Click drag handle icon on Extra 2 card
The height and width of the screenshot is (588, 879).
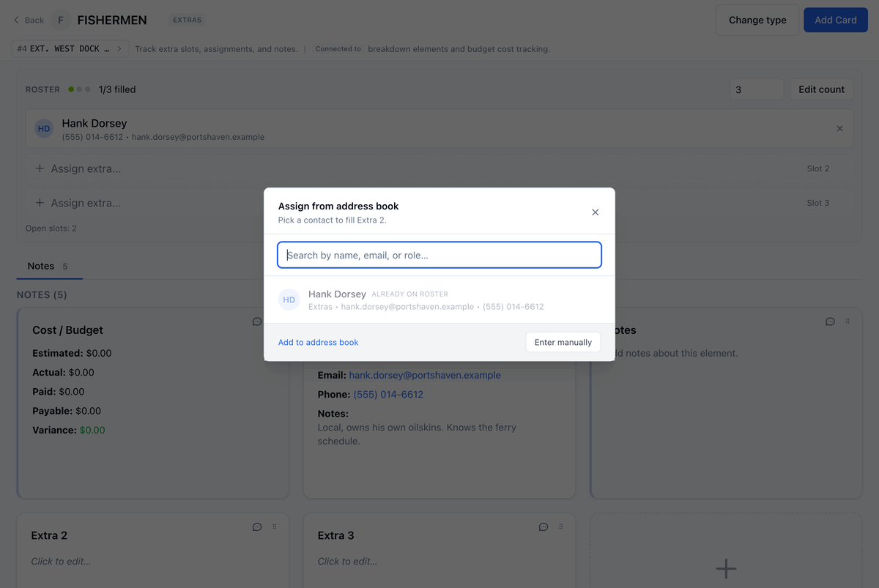click(275, 526)
